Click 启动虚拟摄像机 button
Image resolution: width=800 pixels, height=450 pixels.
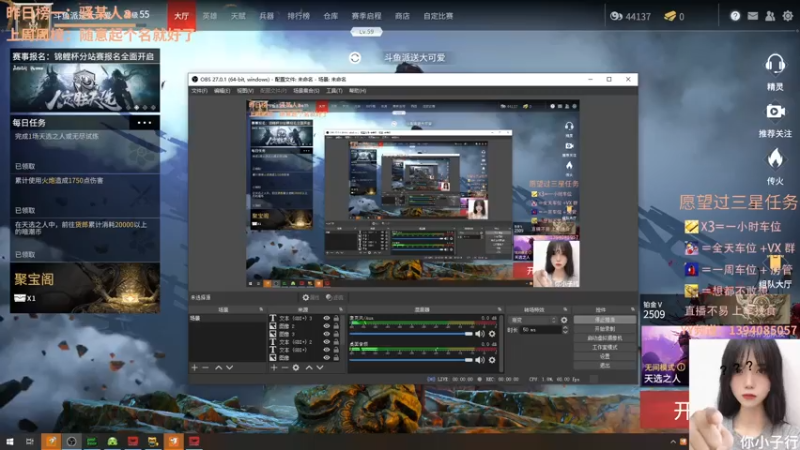pos(605,338)
